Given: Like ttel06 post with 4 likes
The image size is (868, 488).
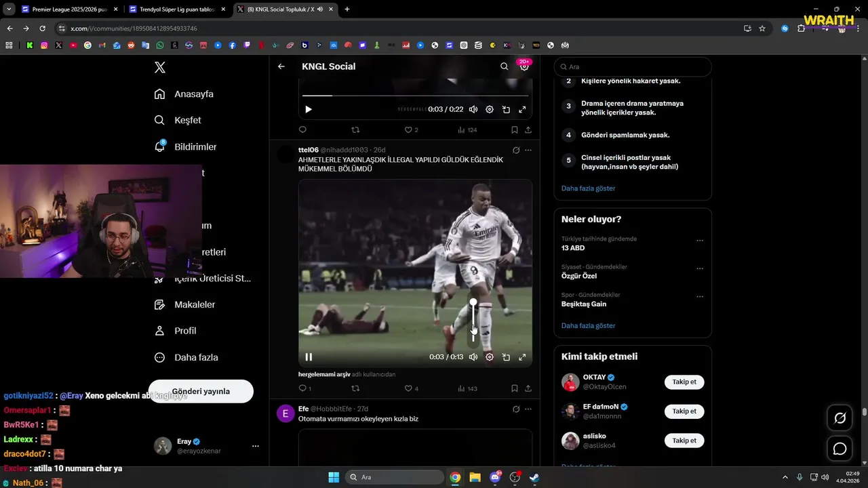Looking at the screenshot, I should [x=411, y=388].
